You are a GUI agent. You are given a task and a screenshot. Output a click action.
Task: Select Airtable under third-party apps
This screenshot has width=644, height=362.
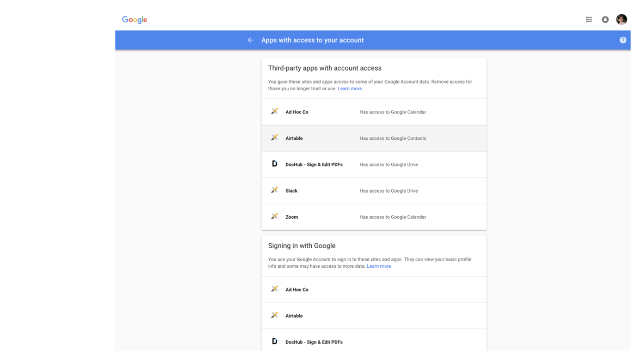tap(374, 138)
